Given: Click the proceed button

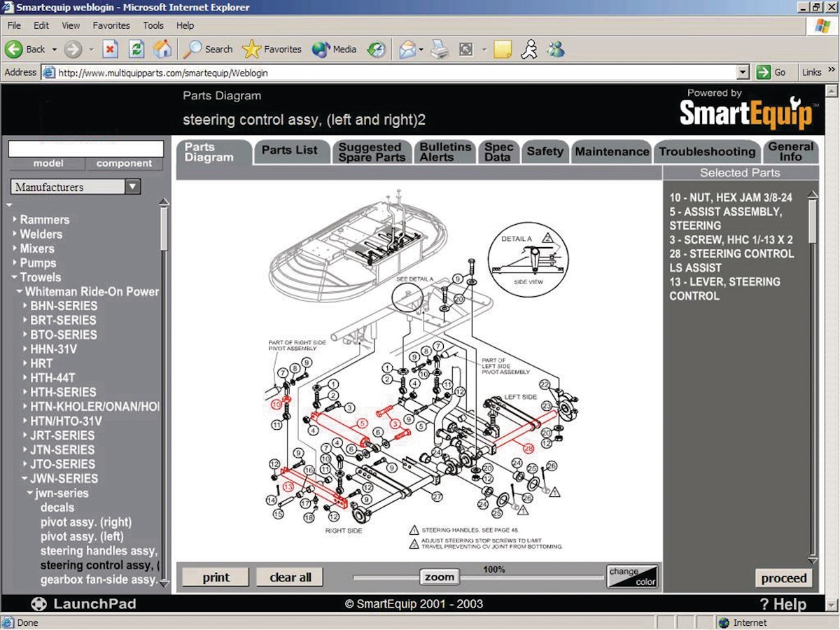Looking at the screenshot, I should pyautogui.click(x=784, y=578).
